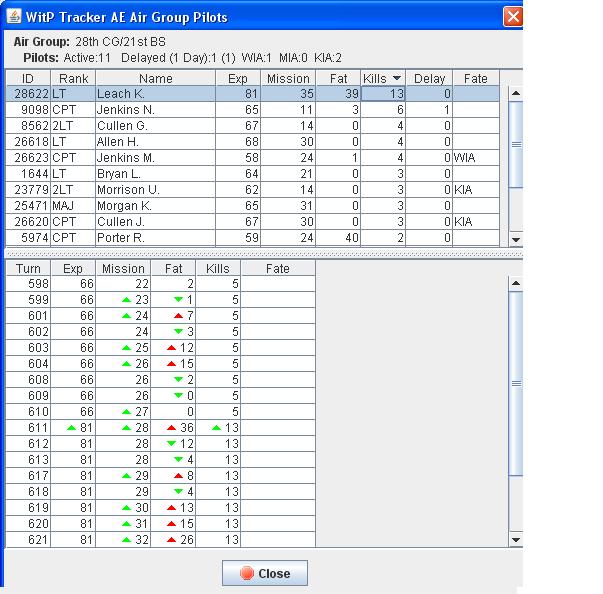Click Mission green arrow on turn 599
Screen dimensions: 603x594
(127, 299)
